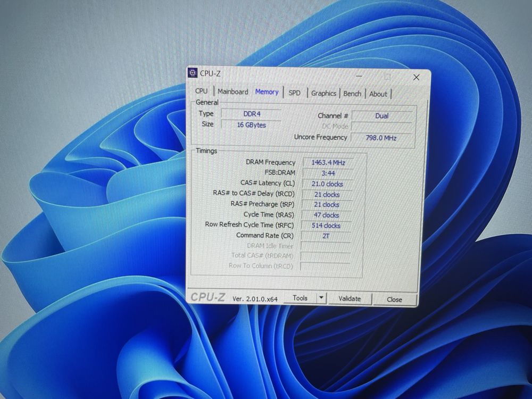
Task: Click the tRCD 21 clocks value
Action: tap(327, 195)
